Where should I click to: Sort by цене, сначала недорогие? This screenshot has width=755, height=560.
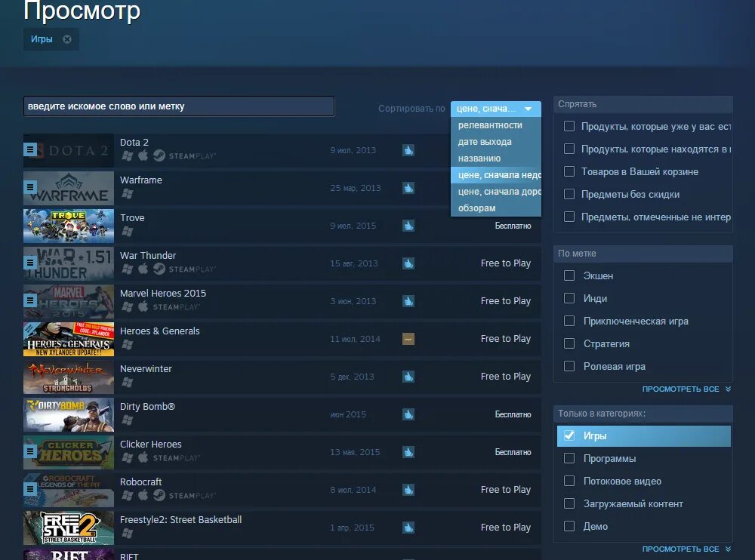click(x=495, y=175)
